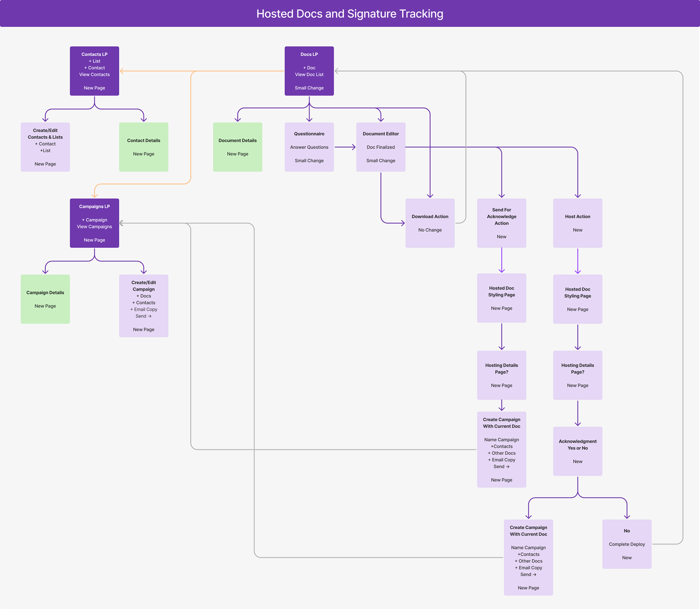Select the Create/Edit Campaign box
The image size is (700, 609).
pyautogui.click(x=144, y=305)
